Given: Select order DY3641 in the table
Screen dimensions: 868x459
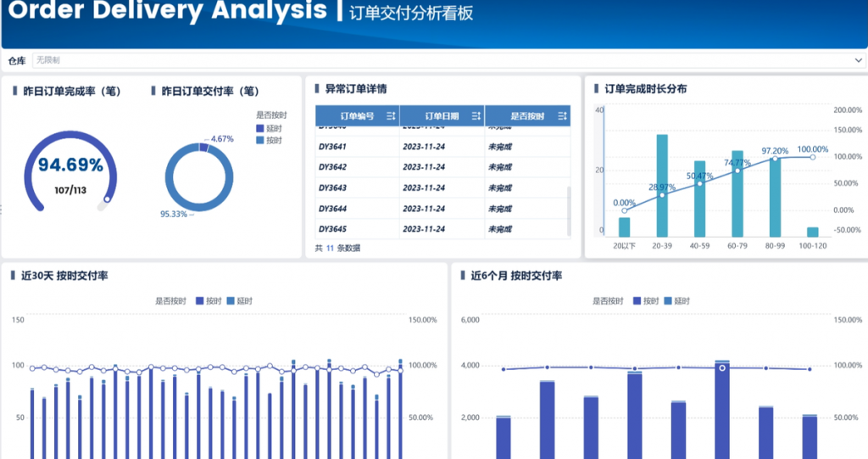Looking at the screenshot, I should coord(332,147).
